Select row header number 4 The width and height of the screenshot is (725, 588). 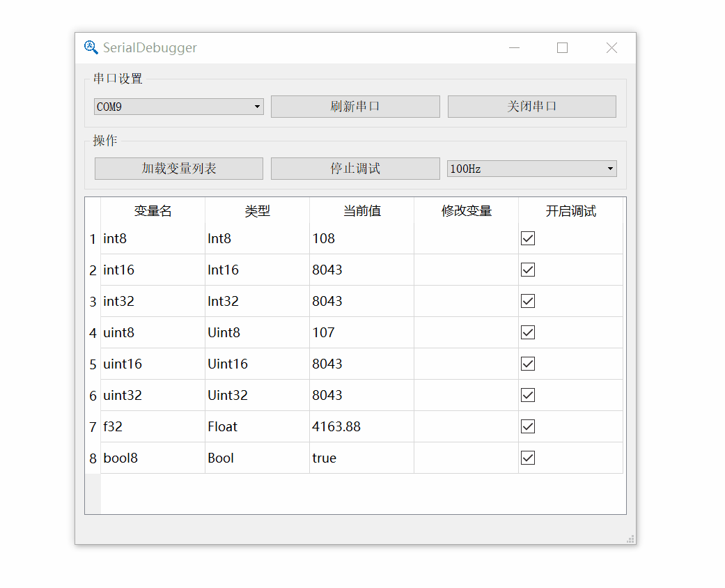point(93,332)
